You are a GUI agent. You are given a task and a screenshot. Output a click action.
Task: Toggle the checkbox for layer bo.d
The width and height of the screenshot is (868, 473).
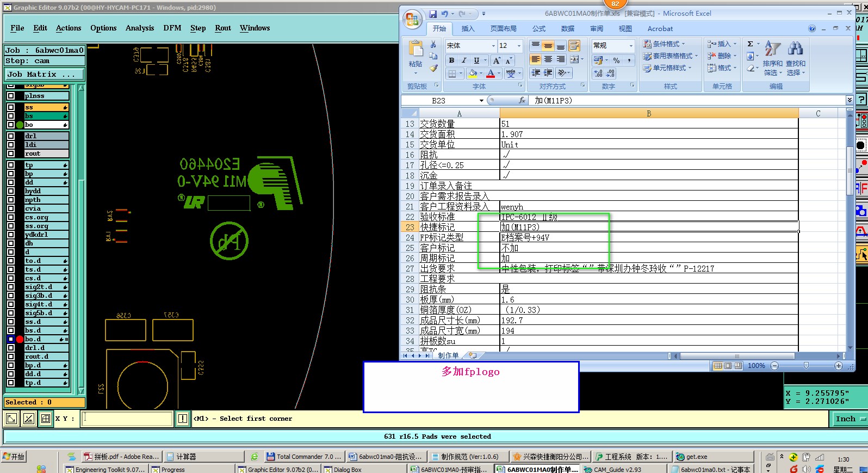(x=11, y=339)
